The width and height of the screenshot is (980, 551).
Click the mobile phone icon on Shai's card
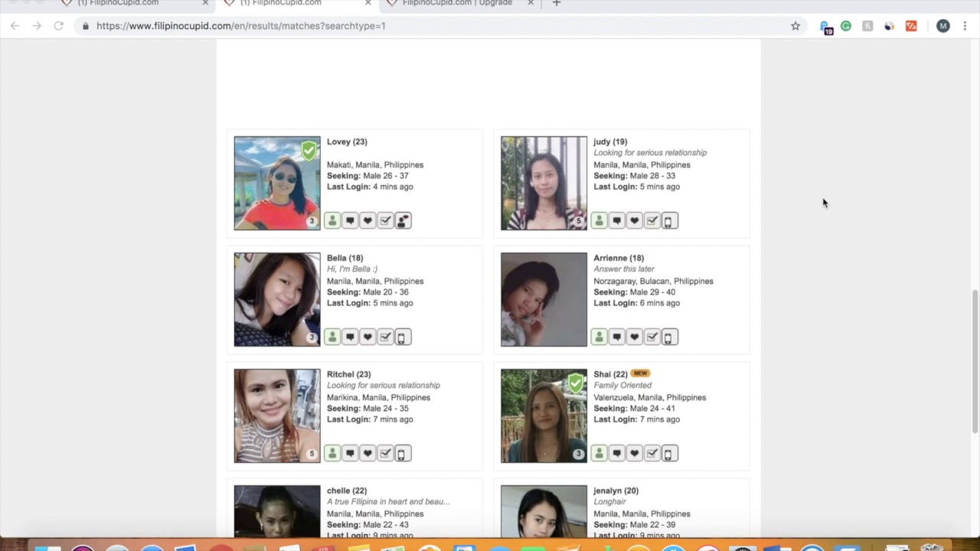pos(669,453)
